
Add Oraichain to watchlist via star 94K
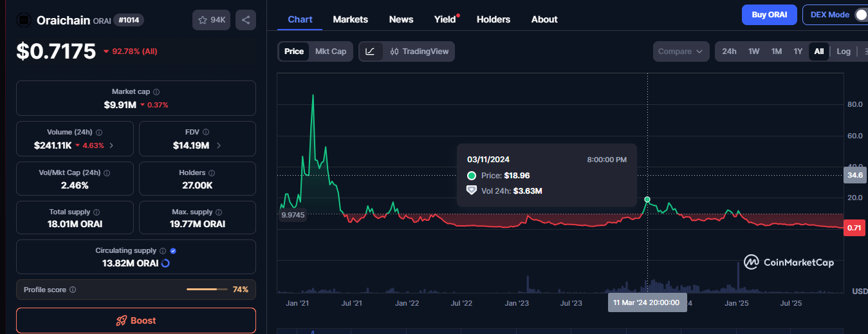coord(211,20)
